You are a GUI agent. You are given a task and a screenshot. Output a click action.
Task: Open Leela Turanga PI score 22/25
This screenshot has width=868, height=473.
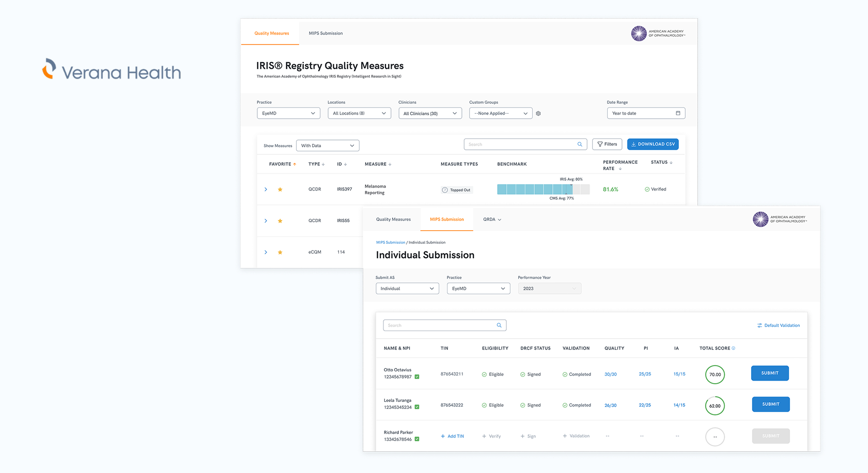645,405
